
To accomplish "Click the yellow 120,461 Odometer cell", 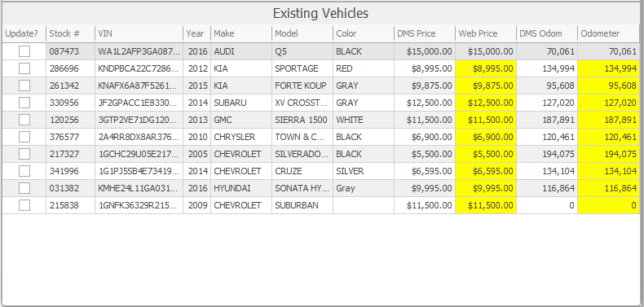I will point(609,137).
